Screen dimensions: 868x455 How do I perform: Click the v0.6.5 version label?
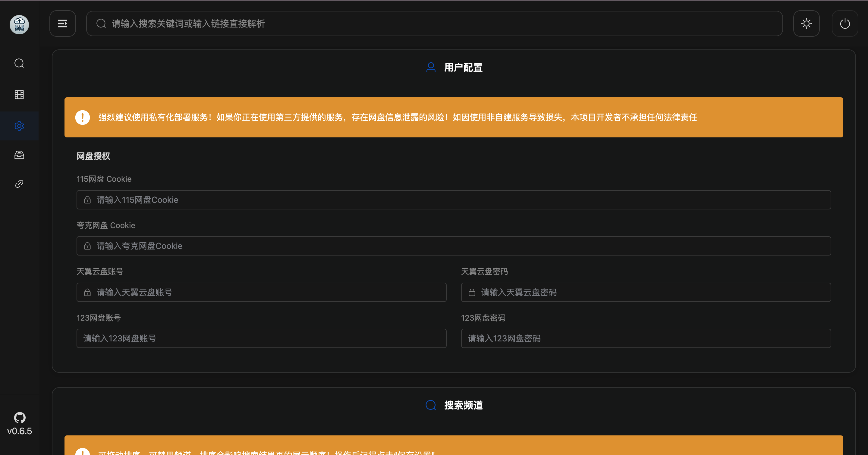pyautogui.click(x=20, y=431)
